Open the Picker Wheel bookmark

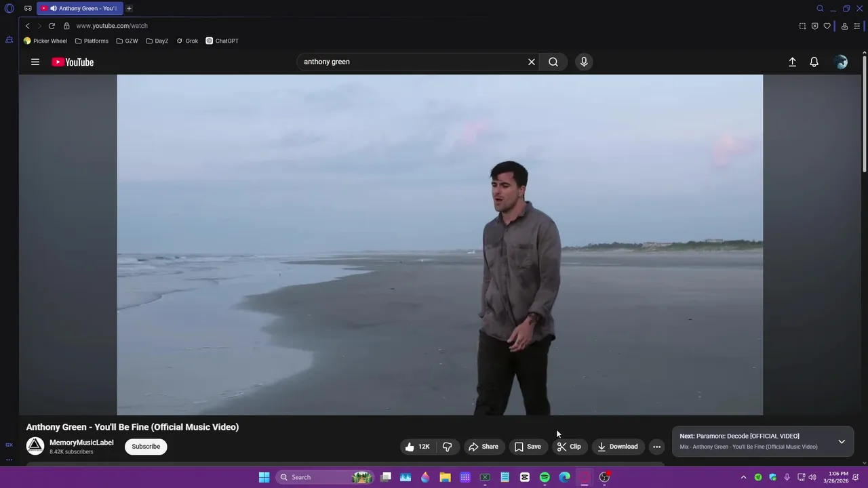click(x=45, y=41)
